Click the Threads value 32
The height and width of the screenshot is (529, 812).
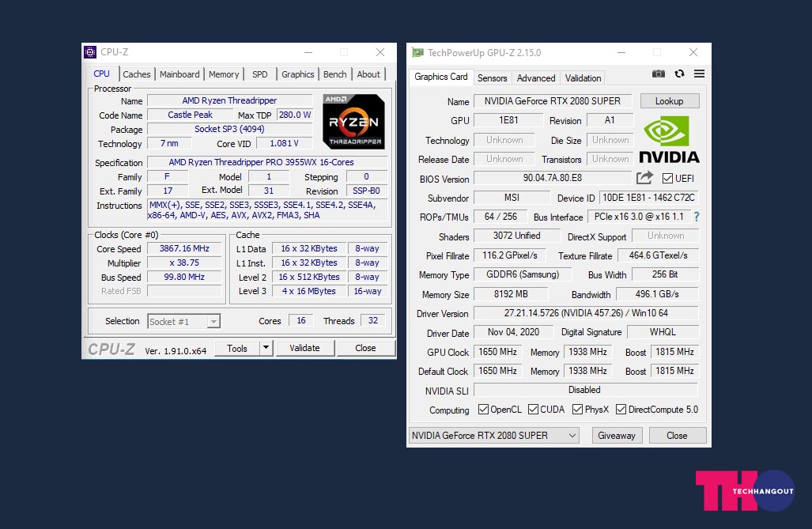373,320
